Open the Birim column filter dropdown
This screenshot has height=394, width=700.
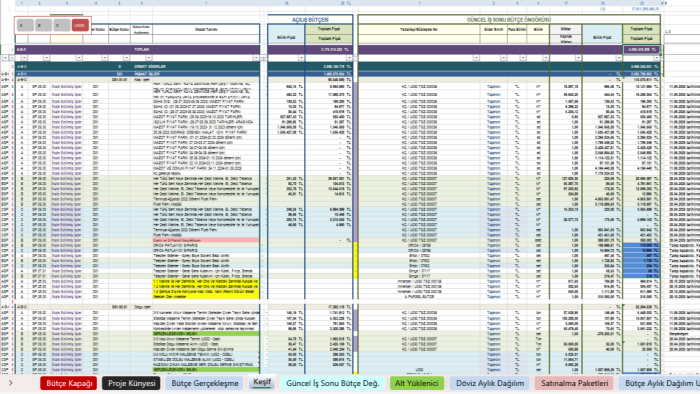point(545,58)
